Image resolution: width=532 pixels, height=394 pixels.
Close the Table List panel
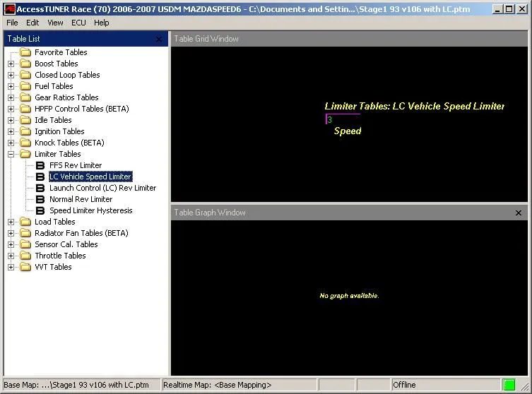click(159, 40)
